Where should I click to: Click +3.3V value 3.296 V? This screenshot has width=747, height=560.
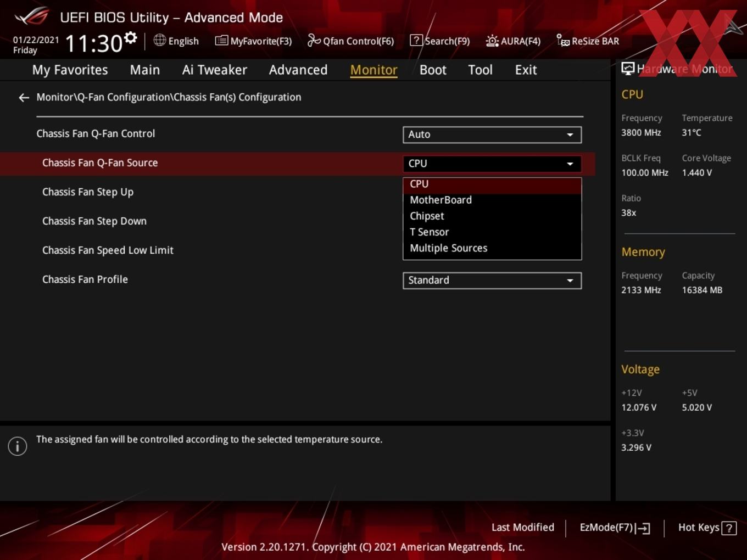click(x=636, y=448)
